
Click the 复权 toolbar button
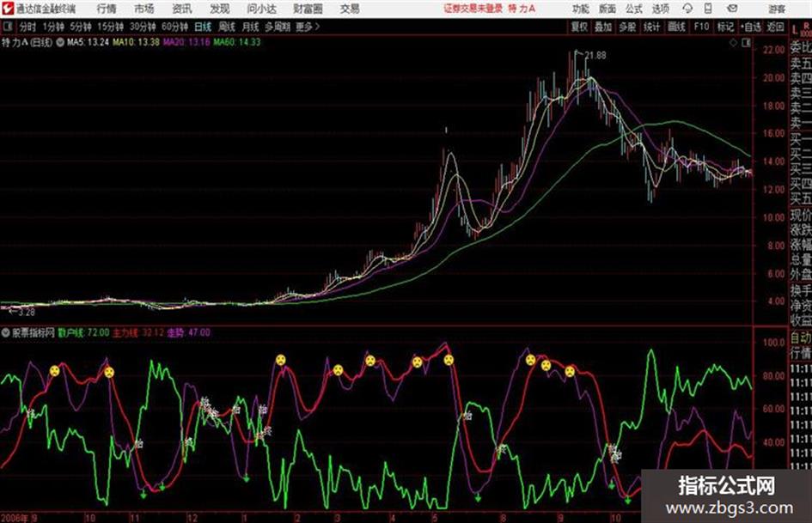[x=579, y=27]
